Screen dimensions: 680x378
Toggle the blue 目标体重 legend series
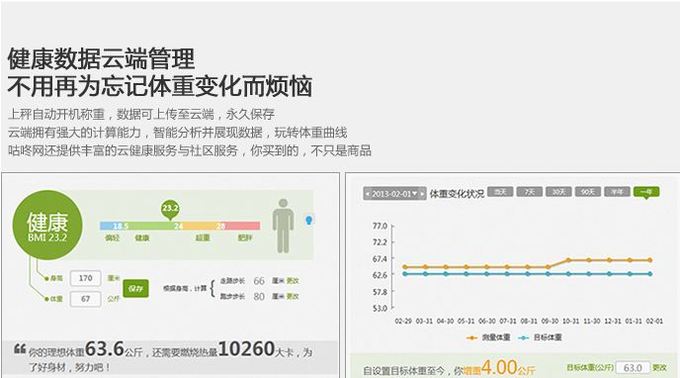(x=540, y=337)
